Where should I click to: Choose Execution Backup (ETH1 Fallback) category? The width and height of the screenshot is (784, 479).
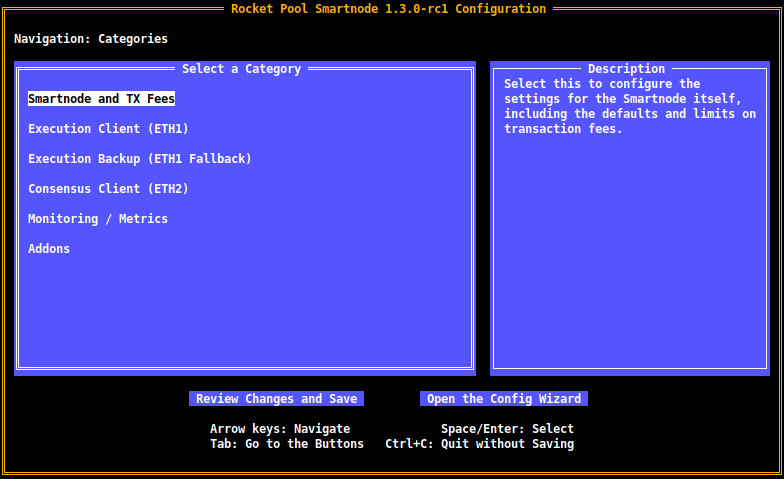(139, 159)
